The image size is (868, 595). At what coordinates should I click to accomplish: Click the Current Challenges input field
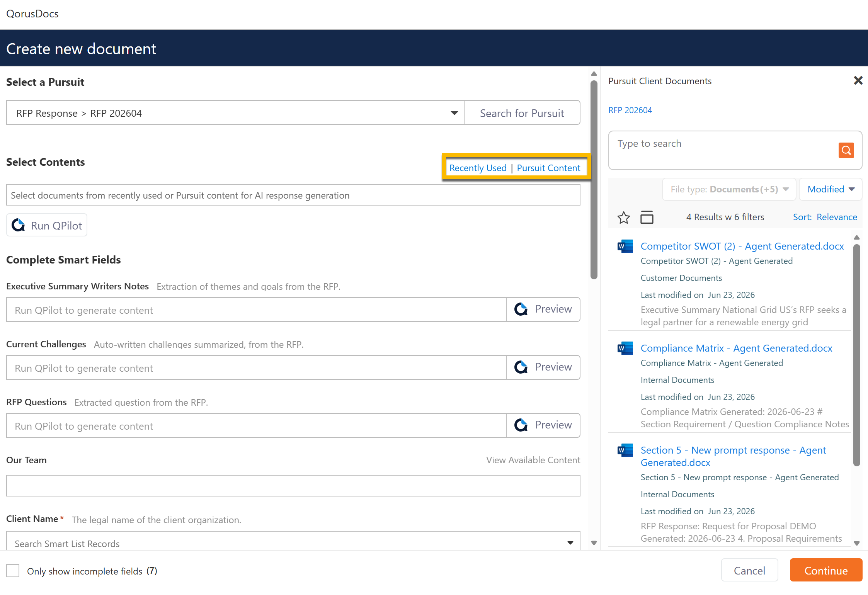256,367
